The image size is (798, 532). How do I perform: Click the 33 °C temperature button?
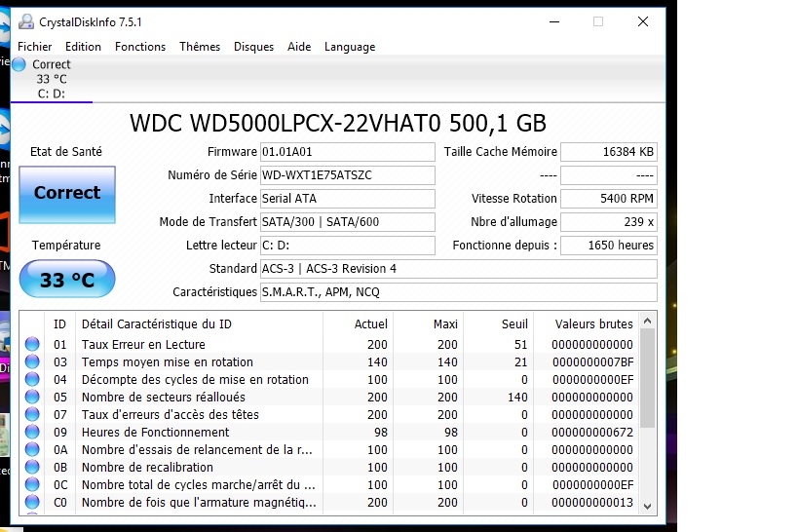[67, 281]
